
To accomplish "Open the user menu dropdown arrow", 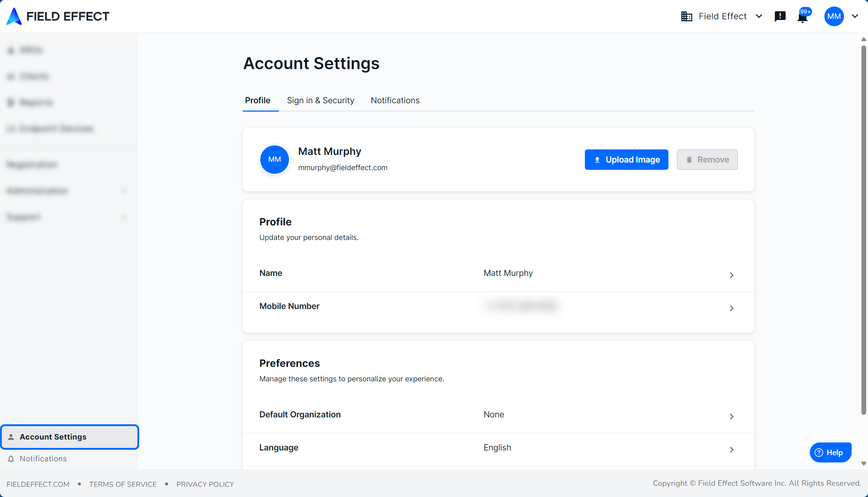I will [855, 16].
